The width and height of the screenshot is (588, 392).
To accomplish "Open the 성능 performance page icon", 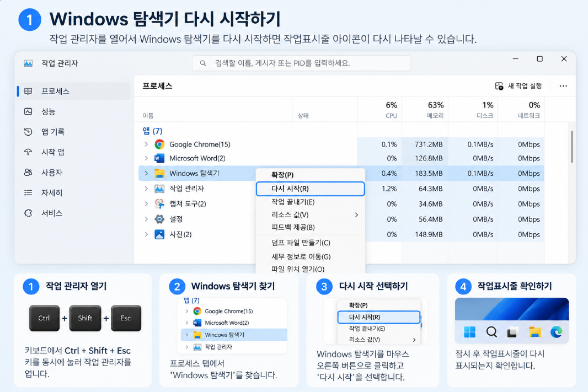I will 28,111.
